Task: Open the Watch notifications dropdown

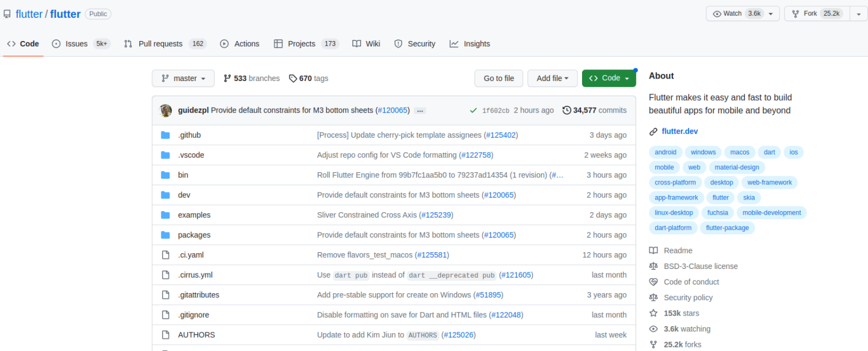Action: coord(742,14)
